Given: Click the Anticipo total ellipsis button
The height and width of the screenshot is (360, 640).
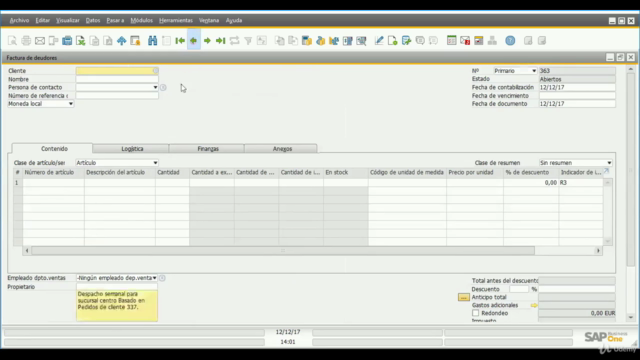Looking at the screenshot, I should click(x=463, y=297).
